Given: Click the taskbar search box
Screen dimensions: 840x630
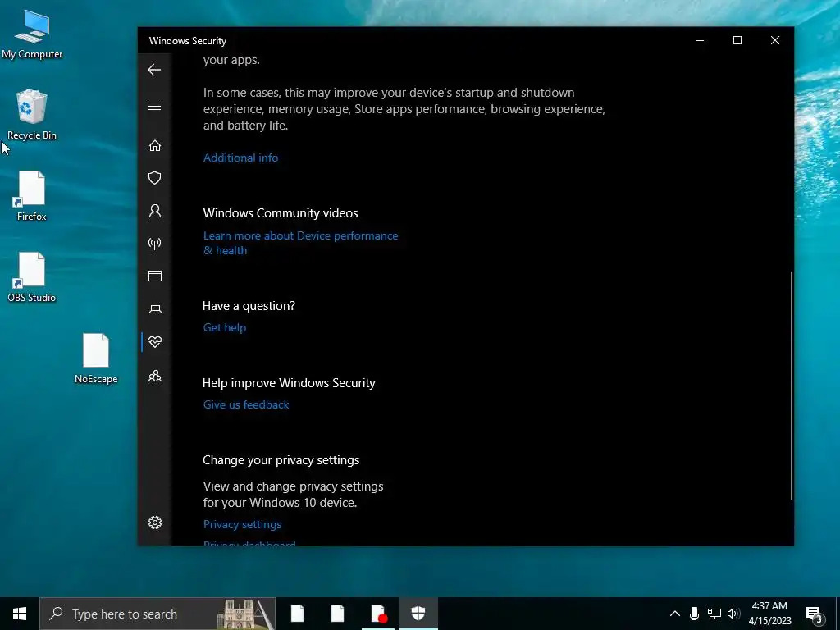Looking at the screenshot, I should (157, 614).
